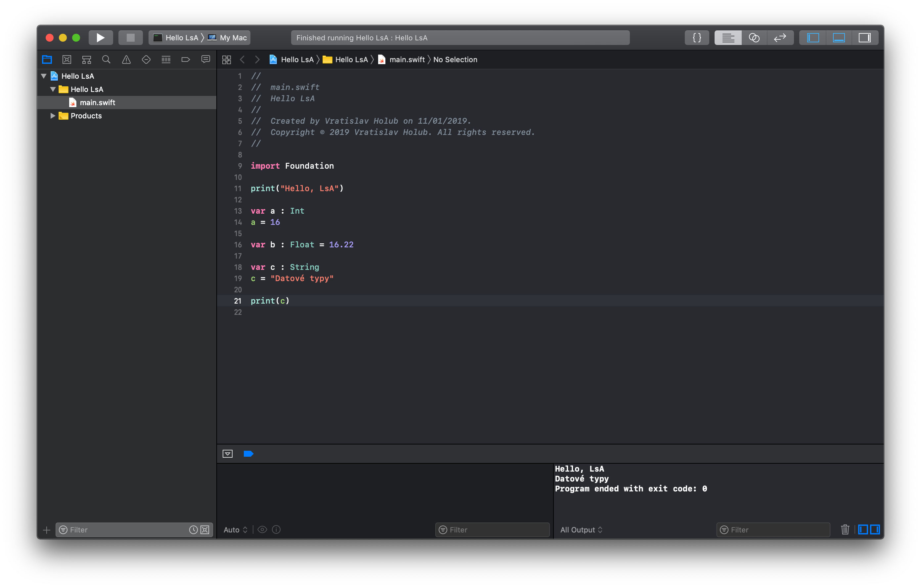Select main.swift in project navigator
This screenshot has height=588, width=921.
coord(97,103)
